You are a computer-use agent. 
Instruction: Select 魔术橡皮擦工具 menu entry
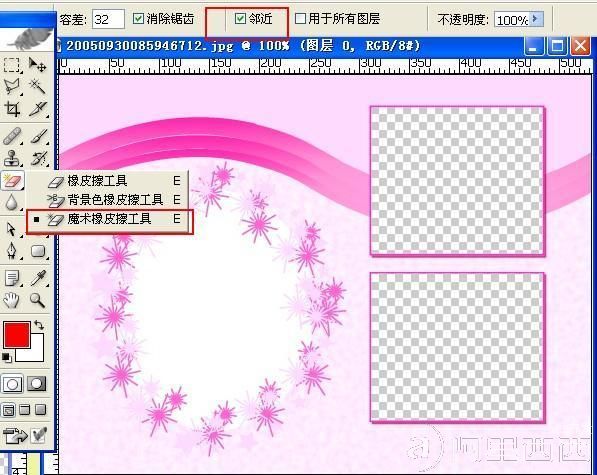[109, 219]
